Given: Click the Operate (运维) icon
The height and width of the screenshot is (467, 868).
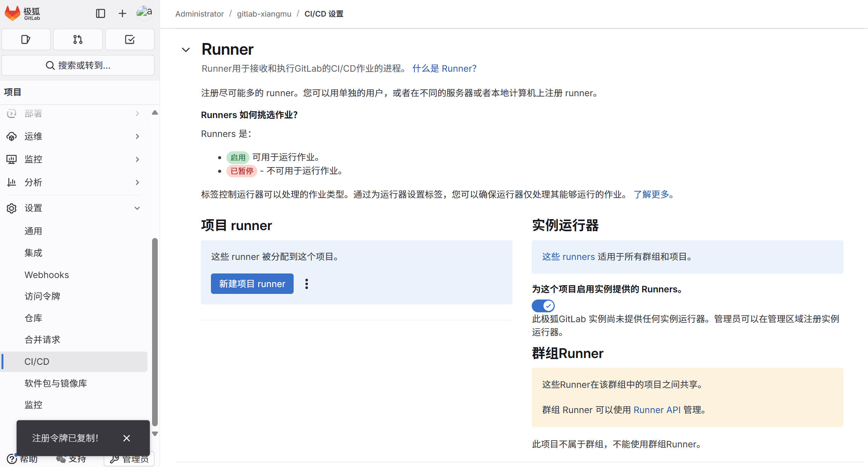Looking at the screenshot, I should [12, 137].
